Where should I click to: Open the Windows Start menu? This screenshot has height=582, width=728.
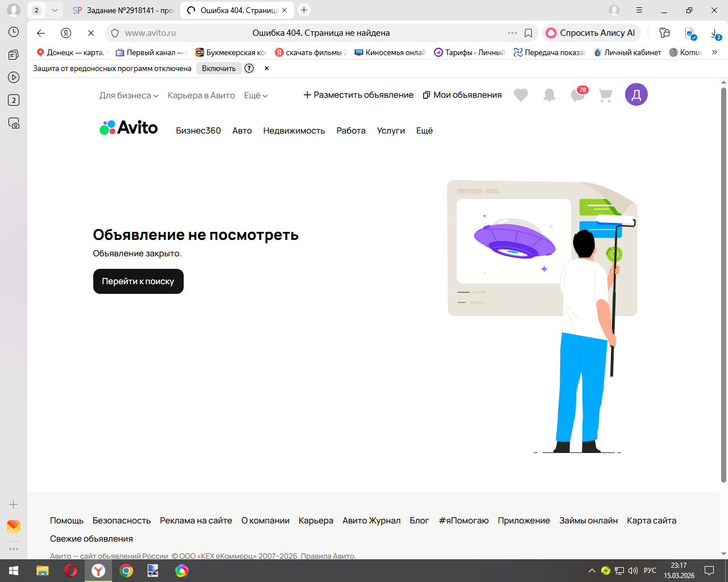pos(14,571)
